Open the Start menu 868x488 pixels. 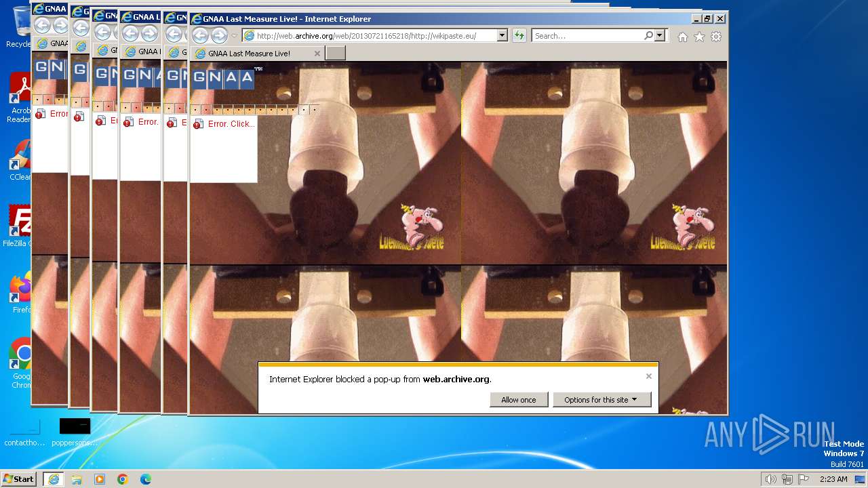tap(18, 479)
